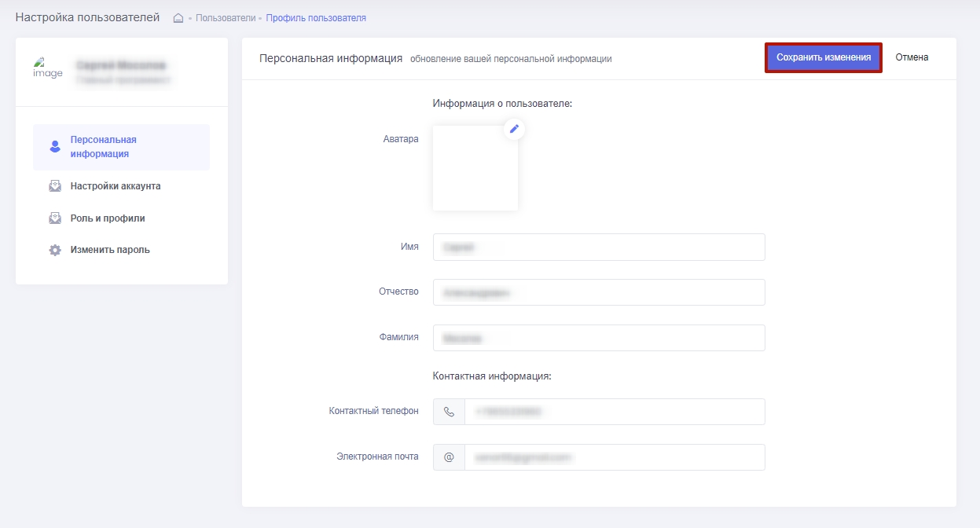Click the home breadcrumb icon
The width and height of the screenshot is (980, 528).
click(178, 18)
